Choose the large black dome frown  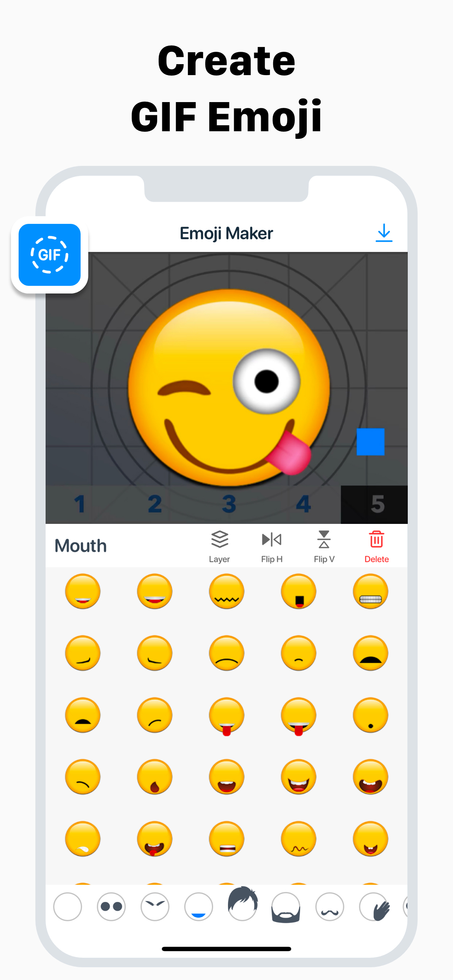point(371,653)
